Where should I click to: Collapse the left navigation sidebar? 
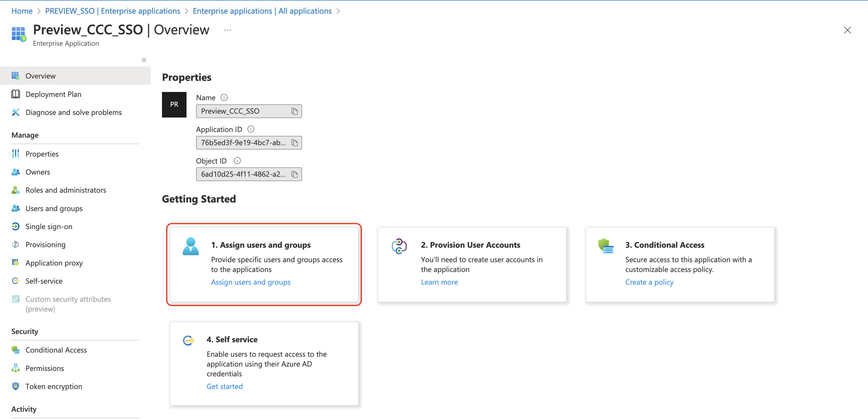144,60
